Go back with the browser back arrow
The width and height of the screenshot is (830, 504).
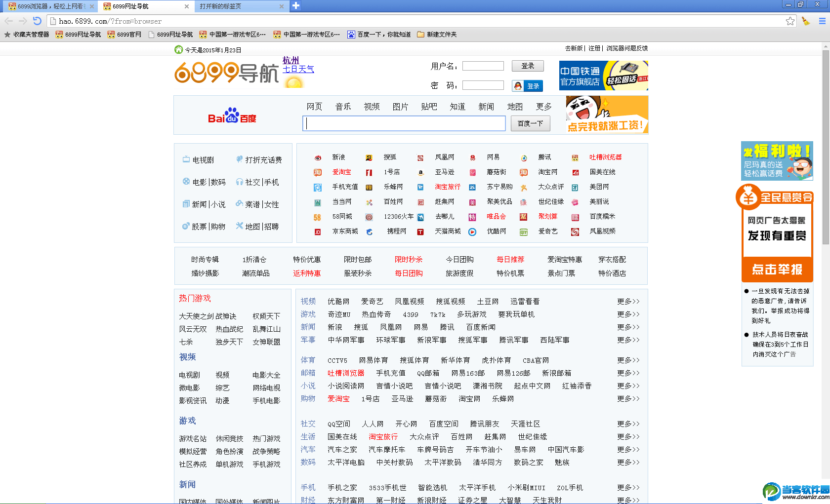9,21
